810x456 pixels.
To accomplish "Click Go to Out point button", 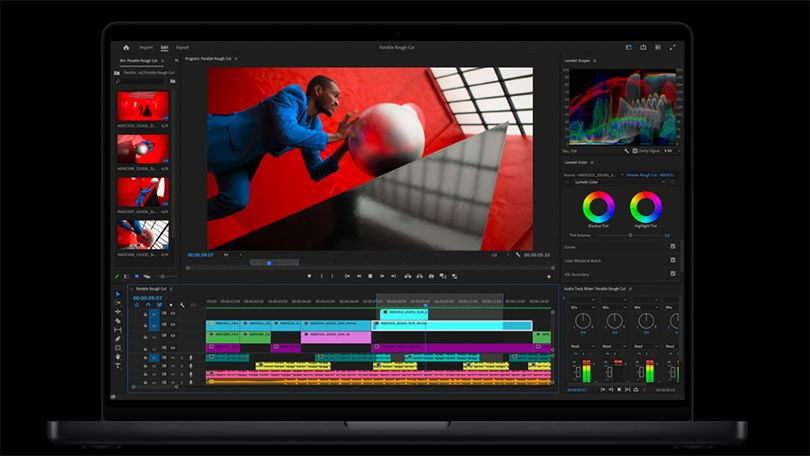I will pos(394,276).
